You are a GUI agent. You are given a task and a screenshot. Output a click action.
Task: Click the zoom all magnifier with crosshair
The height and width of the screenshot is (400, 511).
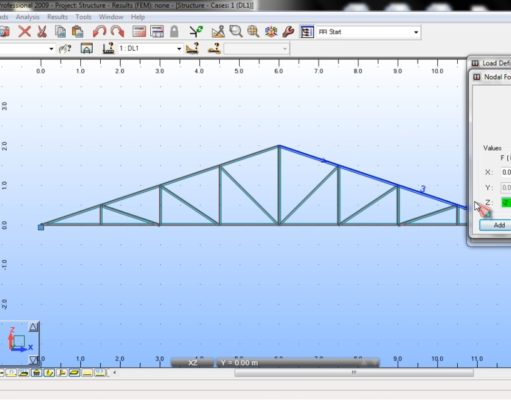click(253, 32)
